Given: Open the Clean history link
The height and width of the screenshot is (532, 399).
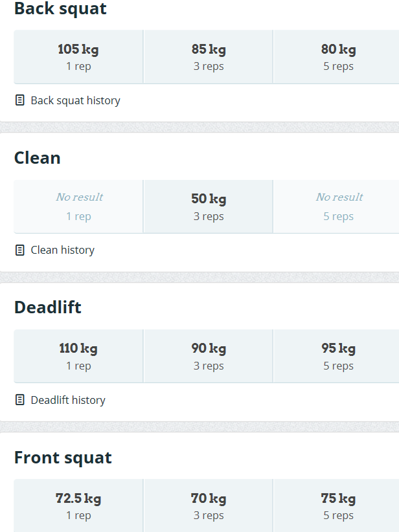Looking at the screenshot, I should click(62, 250).
